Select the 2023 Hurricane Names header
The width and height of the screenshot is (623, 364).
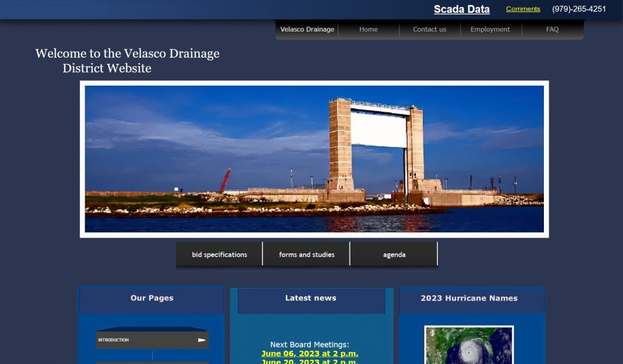[469, 298]
